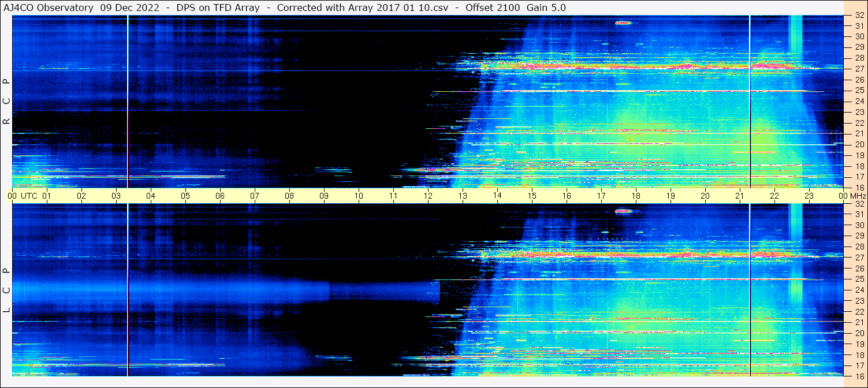
Task: Click the "DPS on TFD Array" header text
Action: [x=219, y=8]
